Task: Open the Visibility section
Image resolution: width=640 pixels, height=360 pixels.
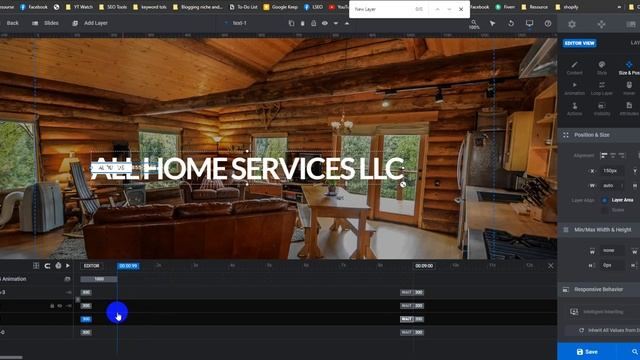Action: point(602,109)
